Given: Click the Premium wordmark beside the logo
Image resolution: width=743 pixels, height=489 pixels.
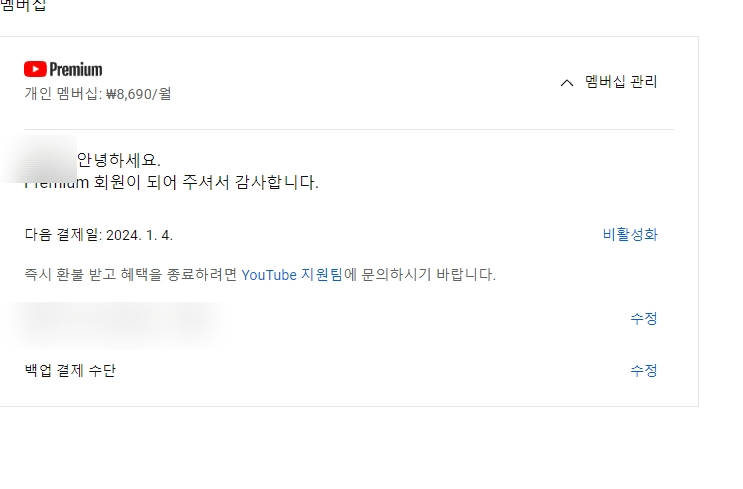Looking at the screenshot, I should point(76,69).
